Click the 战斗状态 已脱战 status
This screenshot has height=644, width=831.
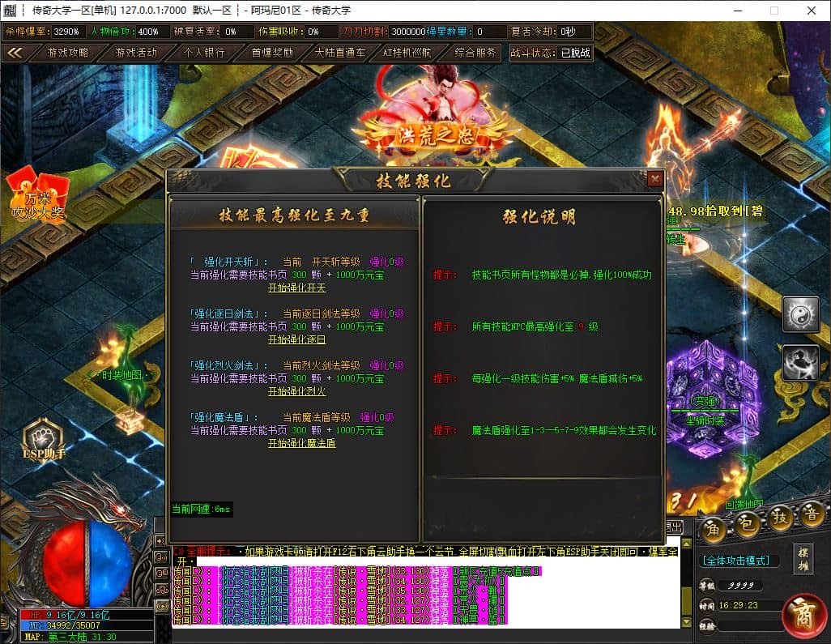click(x=550, y=53)
